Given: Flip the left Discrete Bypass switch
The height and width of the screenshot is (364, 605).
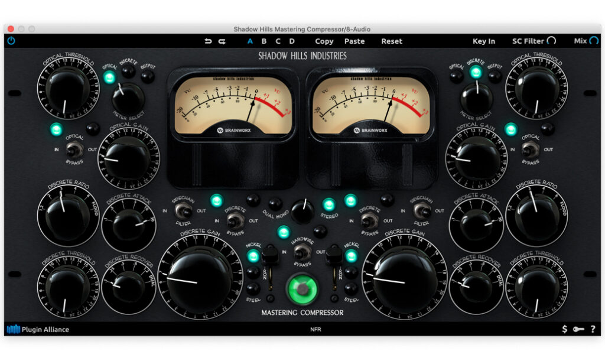Looking at the screenshot, I should (x=235, y=221).
